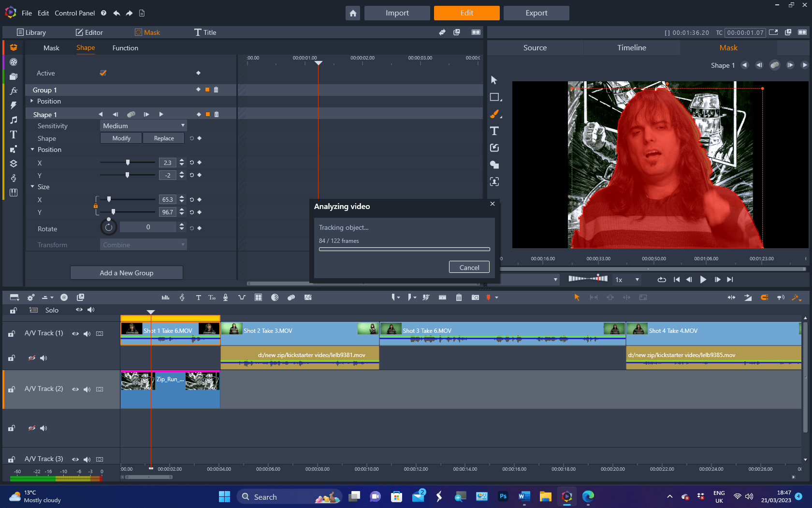Image resolution: width=812 pixels, height=508 pixels.
Task: Select the Text mask tool
Action: click(494, 131)
